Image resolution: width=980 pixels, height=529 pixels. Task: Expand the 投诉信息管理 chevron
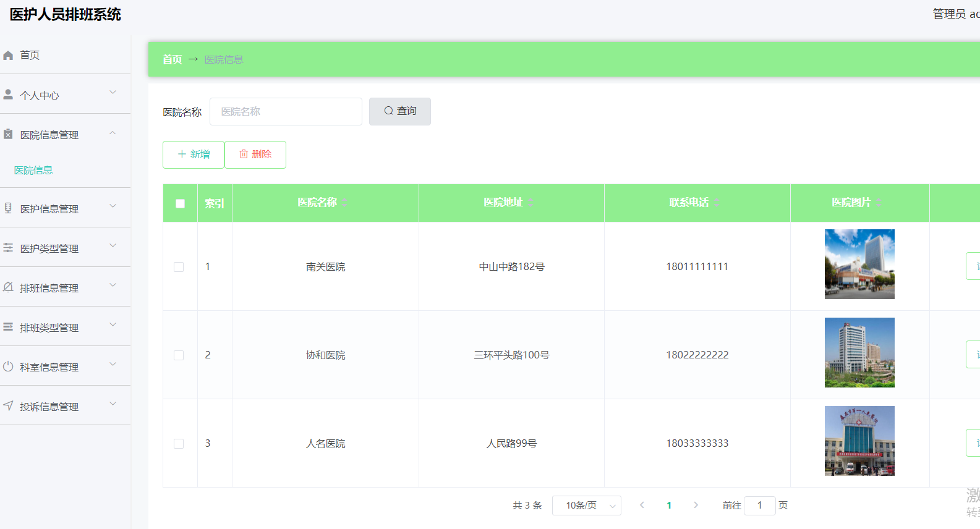pyautogui.click(x=113, y=404)
